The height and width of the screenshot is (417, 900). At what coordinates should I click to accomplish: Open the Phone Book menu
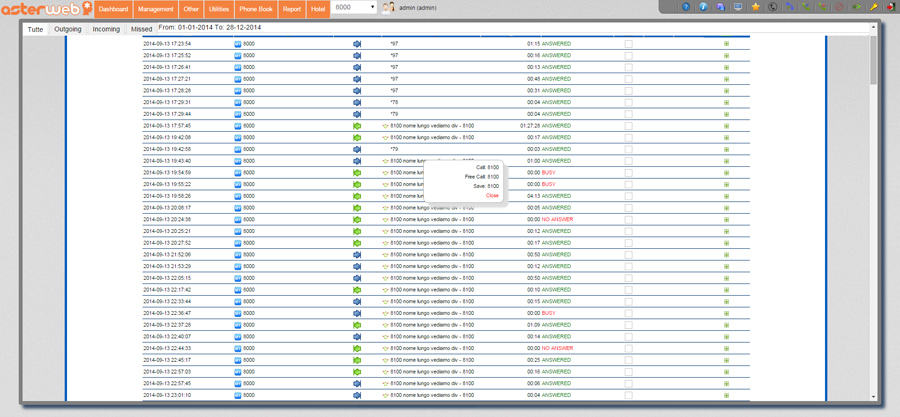(x=256, y=9)
